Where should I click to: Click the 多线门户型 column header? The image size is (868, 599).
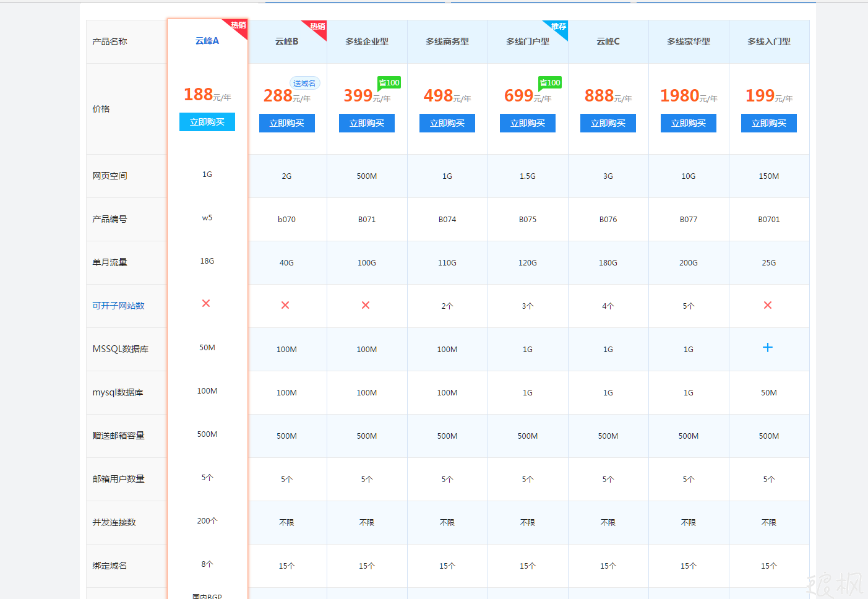(528, 41)
